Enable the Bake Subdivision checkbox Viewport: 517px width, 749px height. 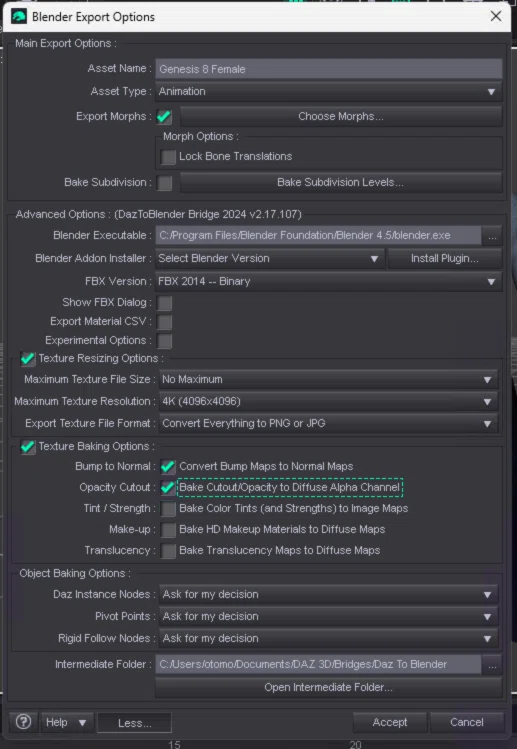(x=164, y=182)
